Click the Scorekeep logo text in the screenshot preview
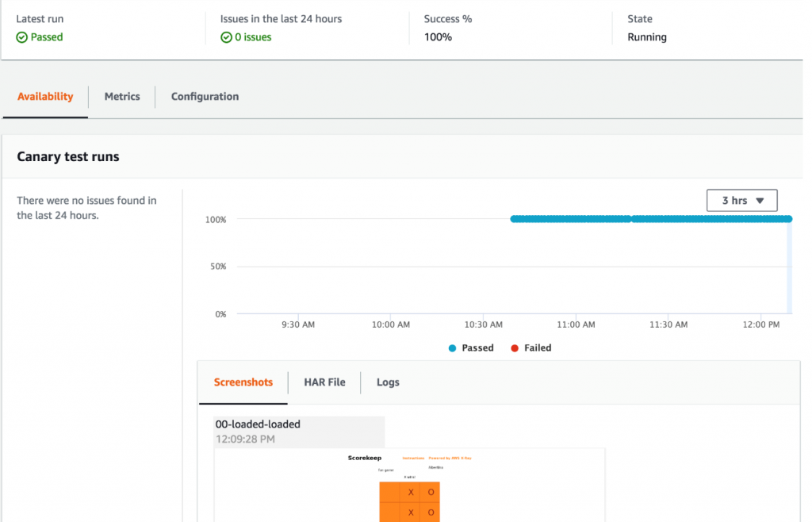Viewport: 812px width, 522px height. click(366, 459)
